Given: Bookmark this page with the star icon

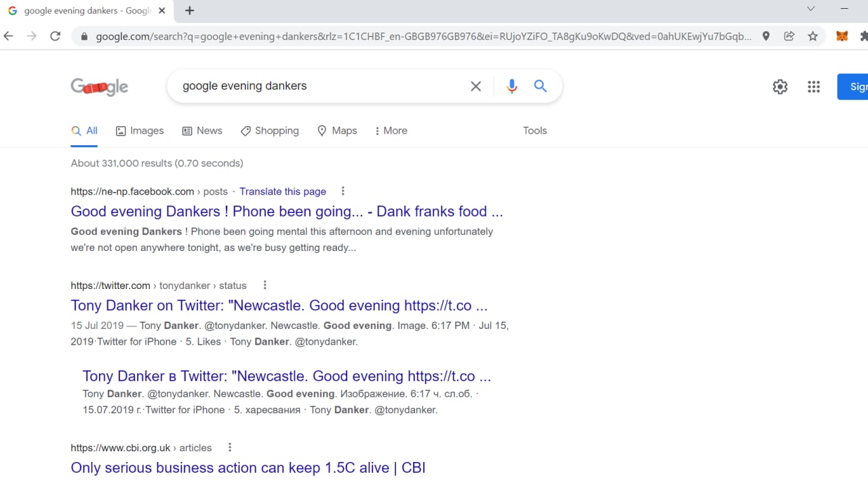Looking at the screenshot, I should pos(813,37).
